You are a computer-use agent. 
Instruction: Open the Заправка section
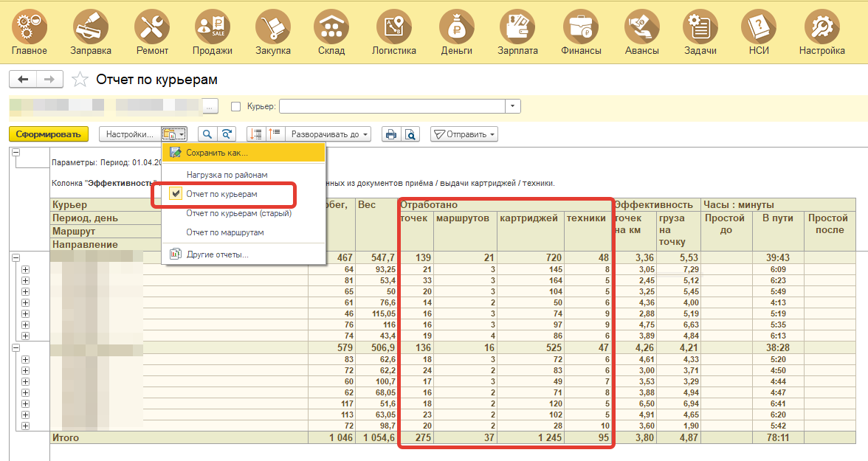pos(91,33)
